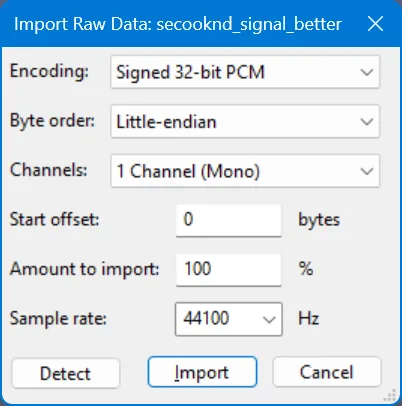
Task: Dismiss the dialog with Cancel
Action: pyautogui.click(x=327, y=372)
